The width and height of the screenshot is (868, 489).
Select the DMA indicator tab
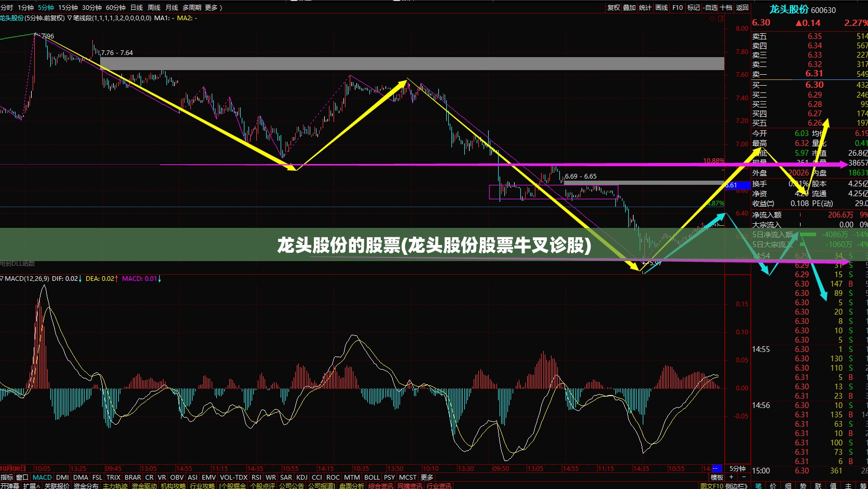click(80, 477)
